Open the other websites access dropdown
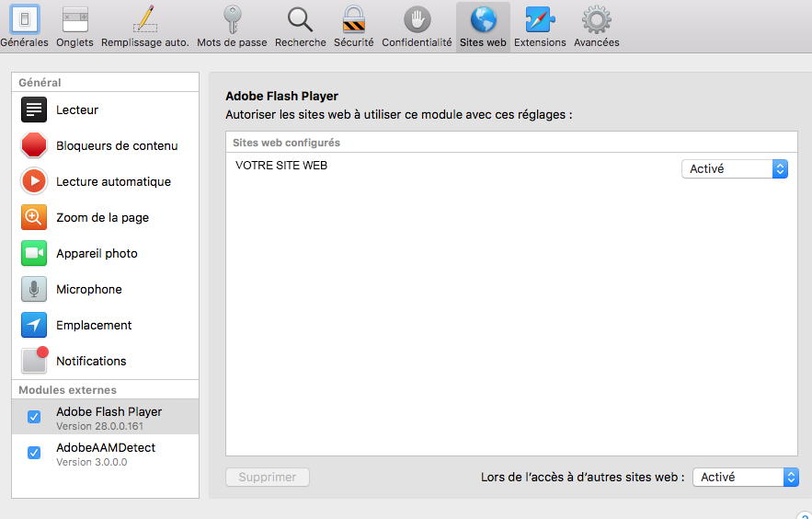This screenshot has height=519, width=812. (x=746, y=477)
